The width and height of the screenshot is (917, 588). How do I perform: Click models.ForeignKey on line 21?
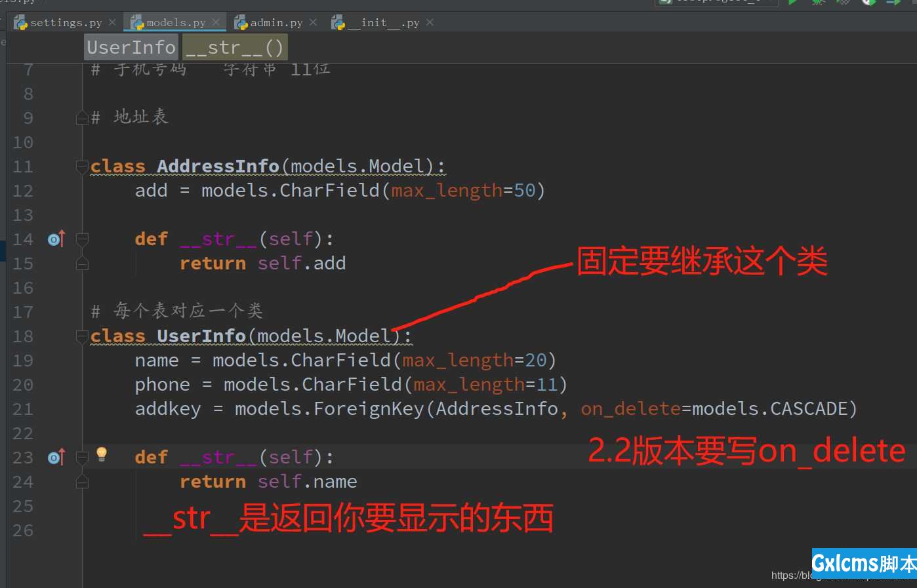click(x=330, y=409)
